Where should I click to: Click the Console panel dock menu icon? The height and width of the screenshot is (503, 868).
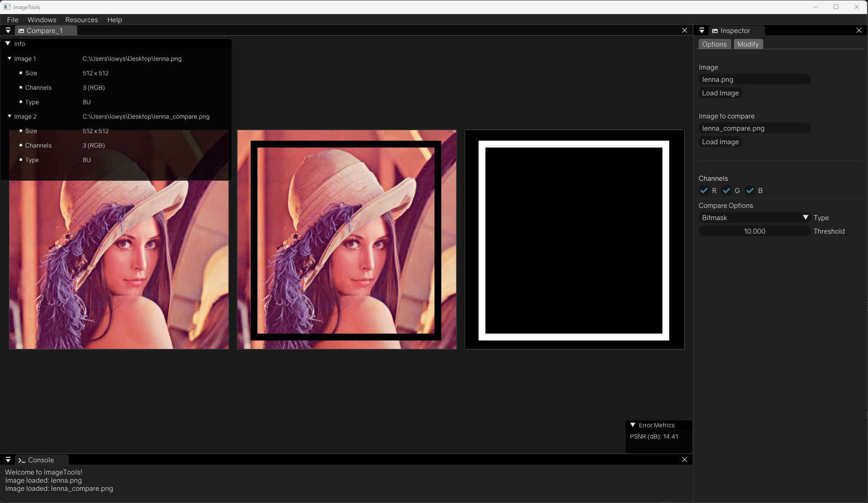(8, 460)
